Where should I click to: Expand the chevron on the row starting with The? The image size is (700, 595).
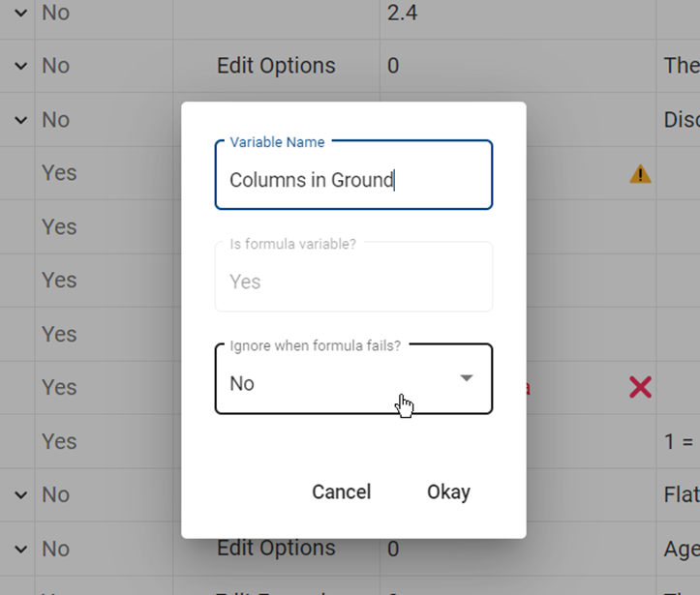pos(20,66)
